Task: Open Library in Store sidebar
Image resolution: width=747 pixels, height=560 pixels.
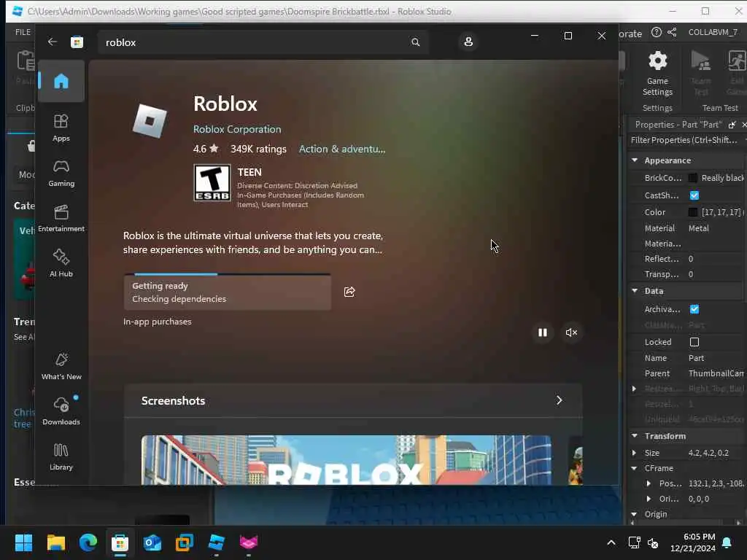Action: [61, 456]
